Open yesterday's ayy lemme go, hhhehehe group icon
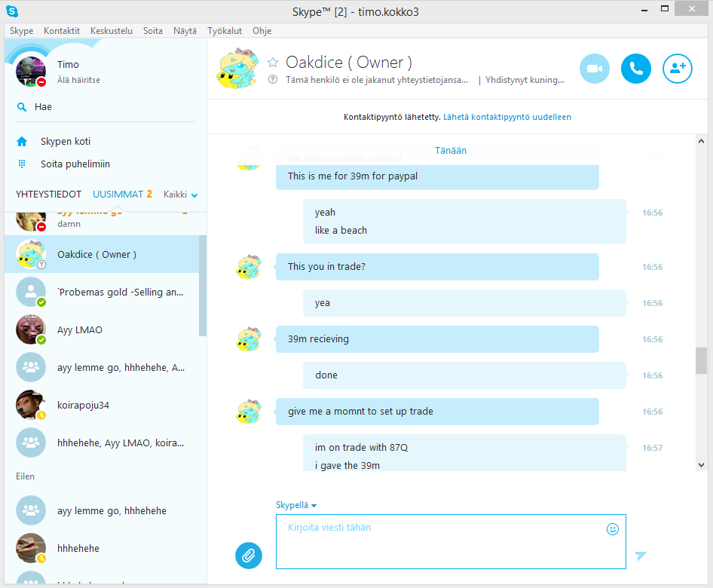Image resolution: width=713 pixels, height=588 pixels. (x=31, y=510)
